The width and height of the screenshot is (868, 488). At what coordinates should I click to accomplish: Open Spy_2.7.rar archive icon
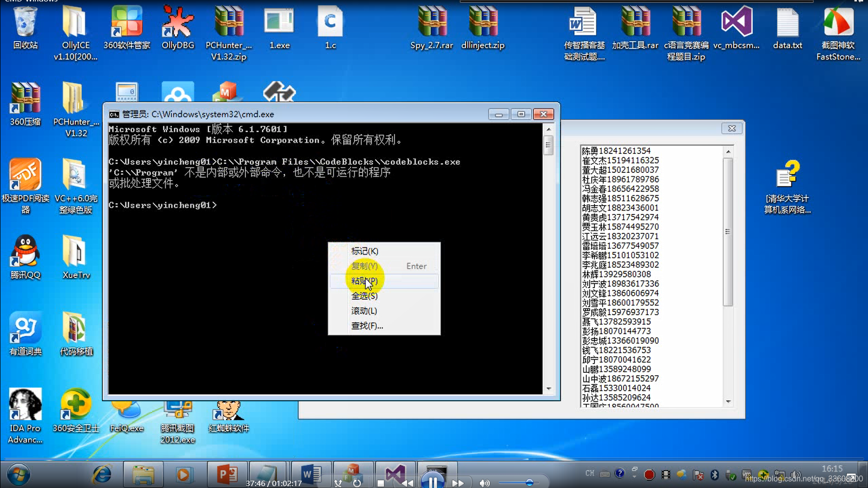(x=432, y=27)
